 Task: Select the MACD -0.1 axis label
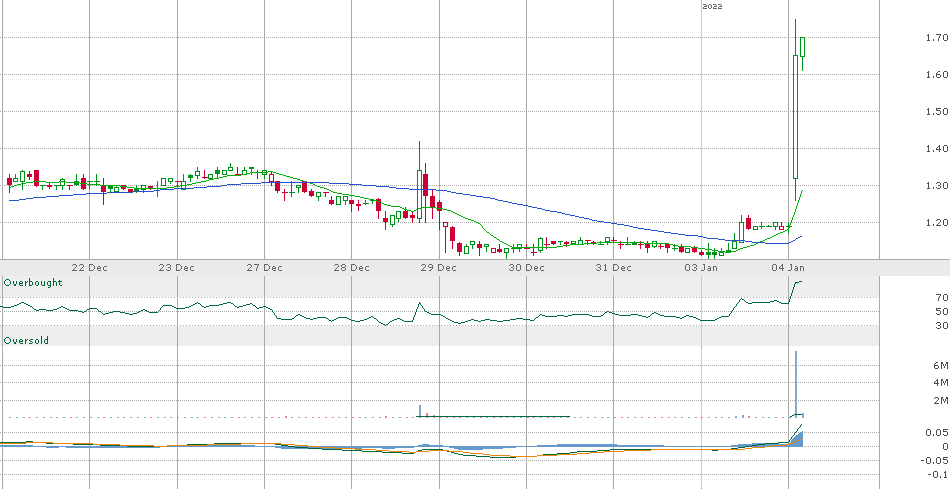pos(938,474)
